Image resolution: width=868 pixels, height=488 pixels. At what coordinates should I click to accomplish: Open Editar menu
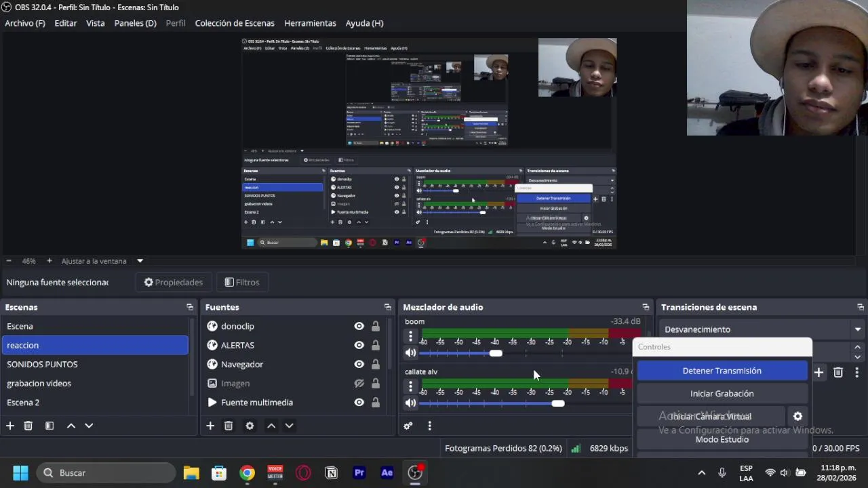pyautogui.click(x=66, y=23)
